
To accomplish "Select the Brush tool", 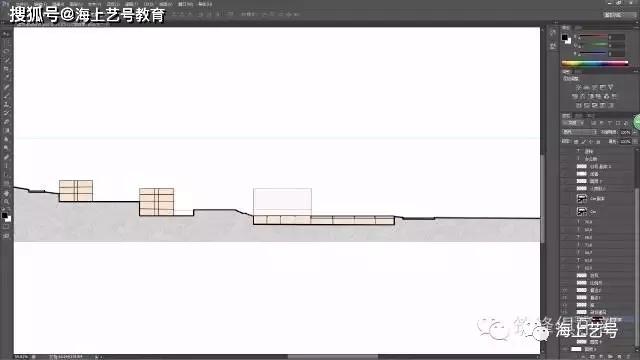I will 6,96.
